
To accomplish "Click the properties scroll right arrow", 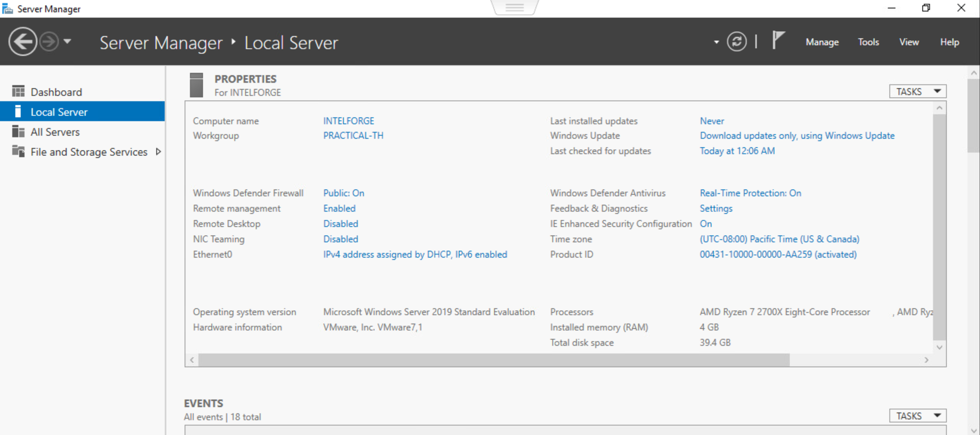I will pyautogui.click(x=926, y=360).
